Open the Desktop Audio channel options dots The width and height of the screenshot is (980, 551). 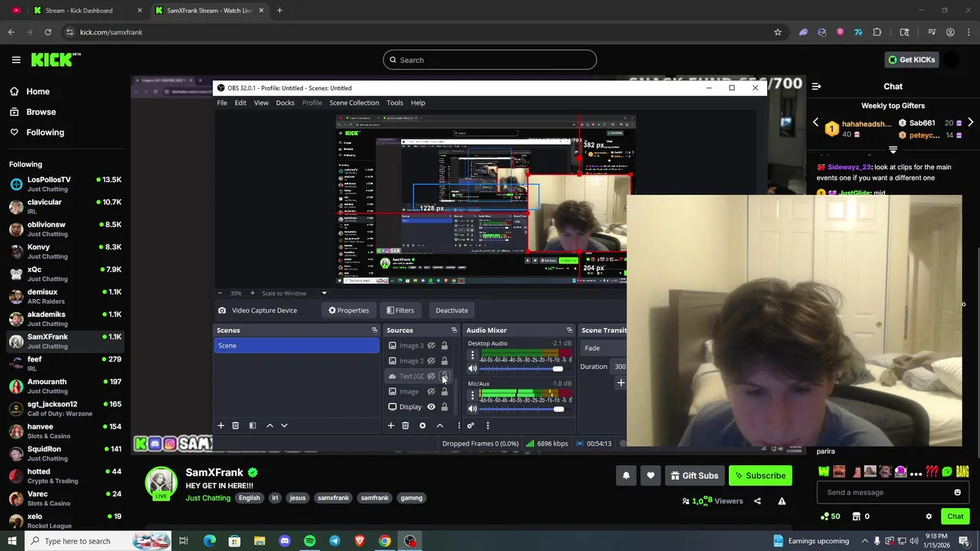pyautogui.click(x=472, y=356)
